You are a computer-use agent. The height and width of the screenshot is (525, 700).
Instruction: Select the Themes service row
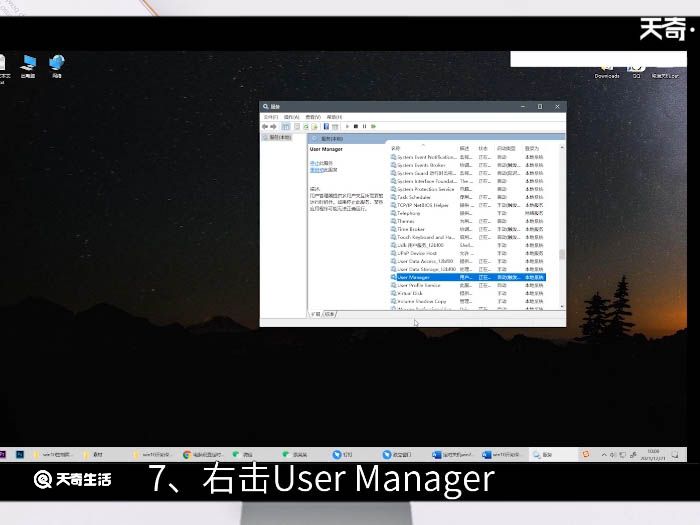pos(467,221)
